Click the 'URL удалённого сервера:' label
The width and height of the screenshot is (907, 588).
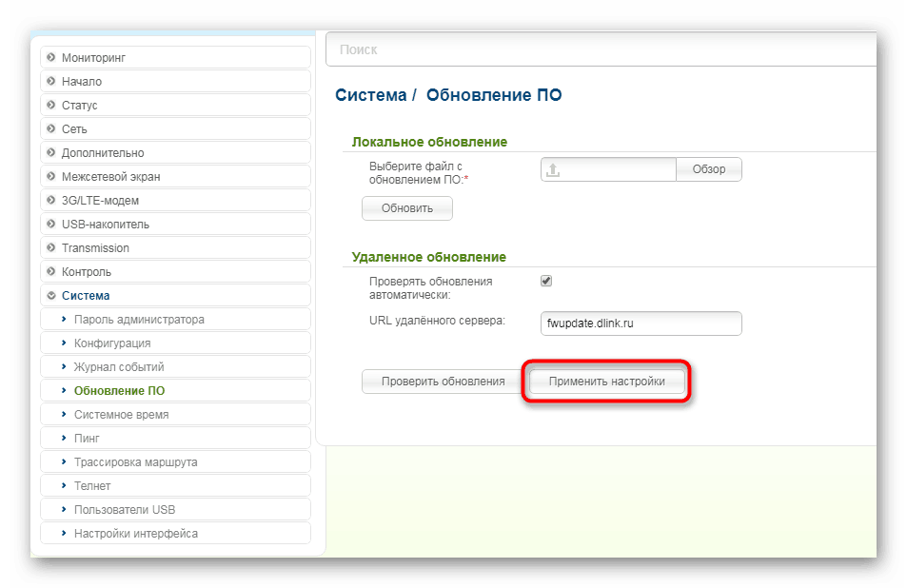[x=437, y=321]
